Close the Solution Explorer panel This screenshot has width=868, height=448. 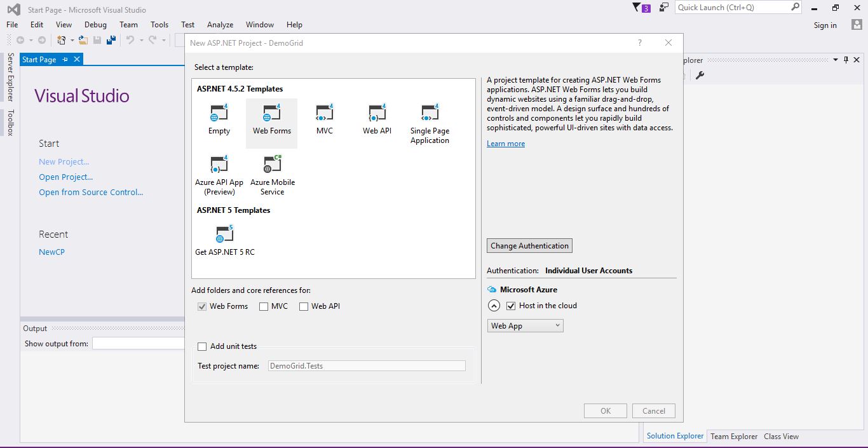point(857,60)
